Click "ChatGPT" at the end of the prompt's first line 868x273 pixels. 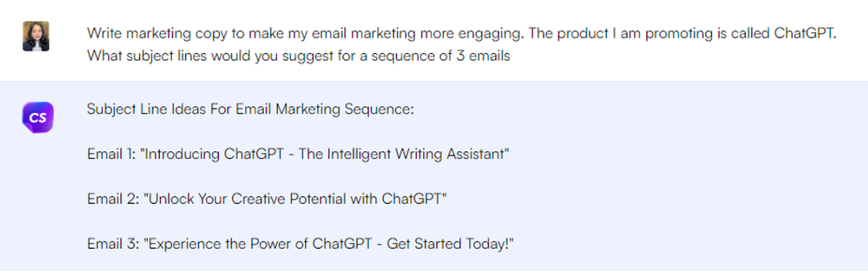[804, 33]
